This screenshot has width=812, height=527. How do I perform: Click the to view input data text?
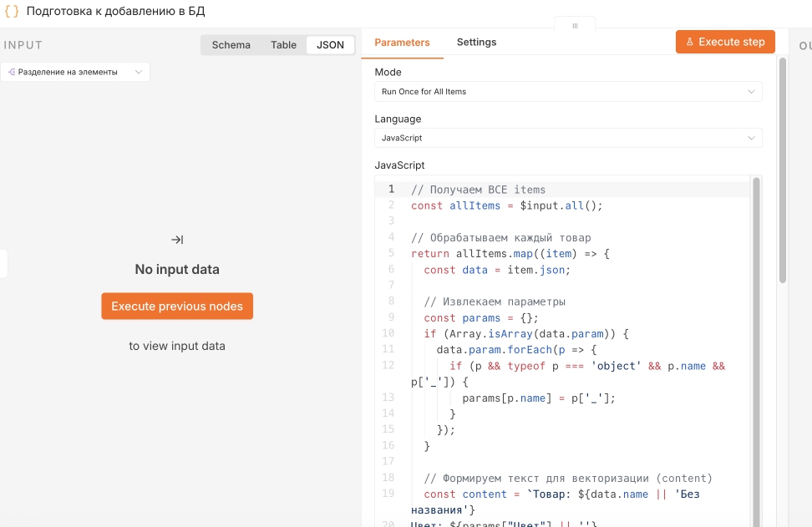click(x=177, y=346)
